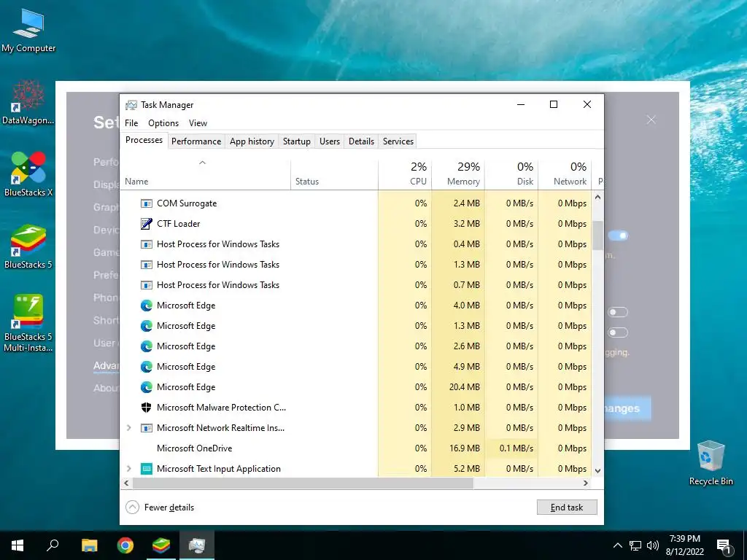Open Google Chrome from the taskbar
The width and height of the screenshot is (747, 560).
(x=125, y=545)
